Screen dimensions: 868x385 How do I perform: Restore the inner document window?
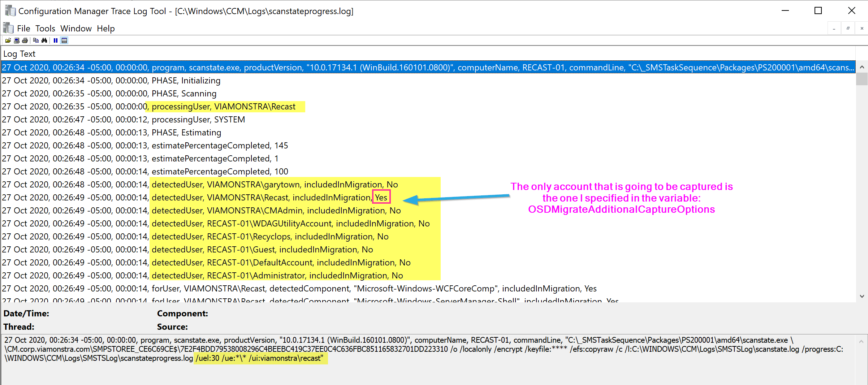pyautogui.click(x=848, y=29)
